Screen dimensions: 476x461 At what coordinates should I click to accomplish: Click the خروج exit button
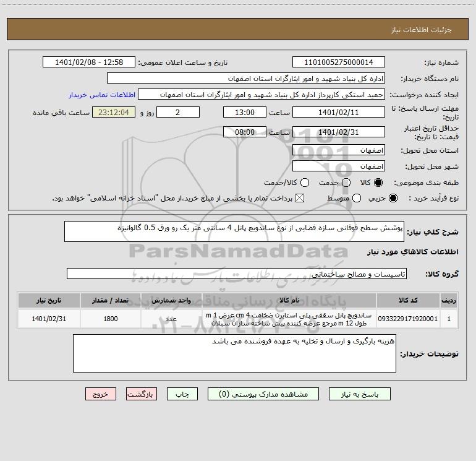pos(101,394)
